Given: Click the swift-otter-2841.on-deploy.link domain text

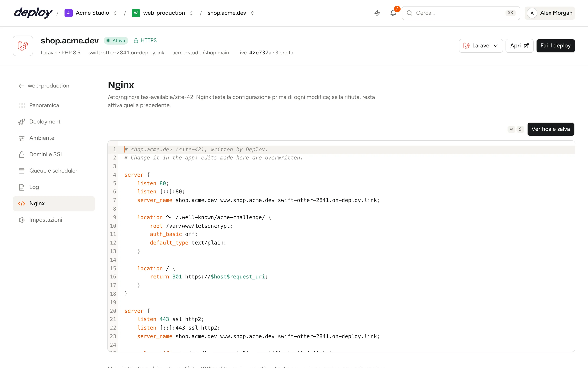Looking at the screenshot, I should 126,53.
